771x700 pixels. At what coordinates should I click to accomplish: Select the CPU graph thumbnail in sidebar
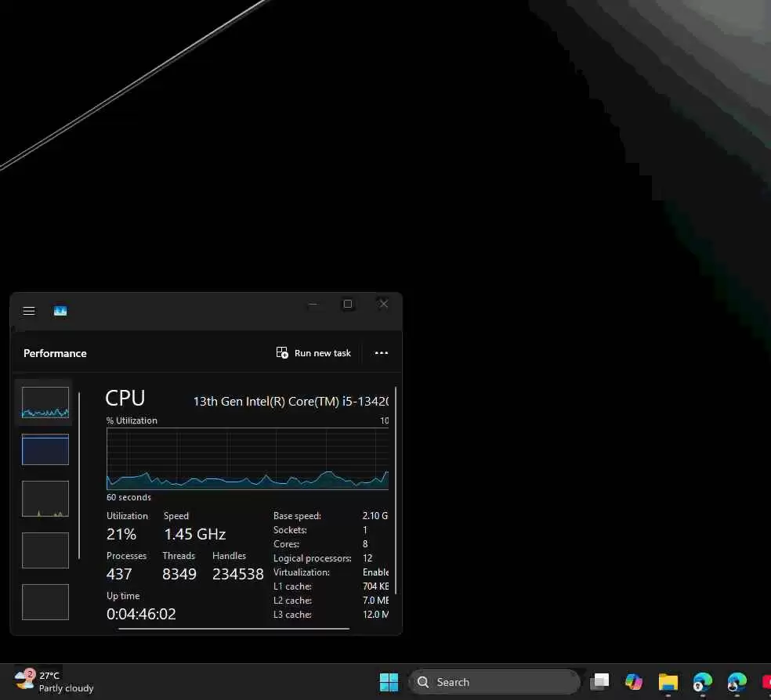[x=45, y=402]
